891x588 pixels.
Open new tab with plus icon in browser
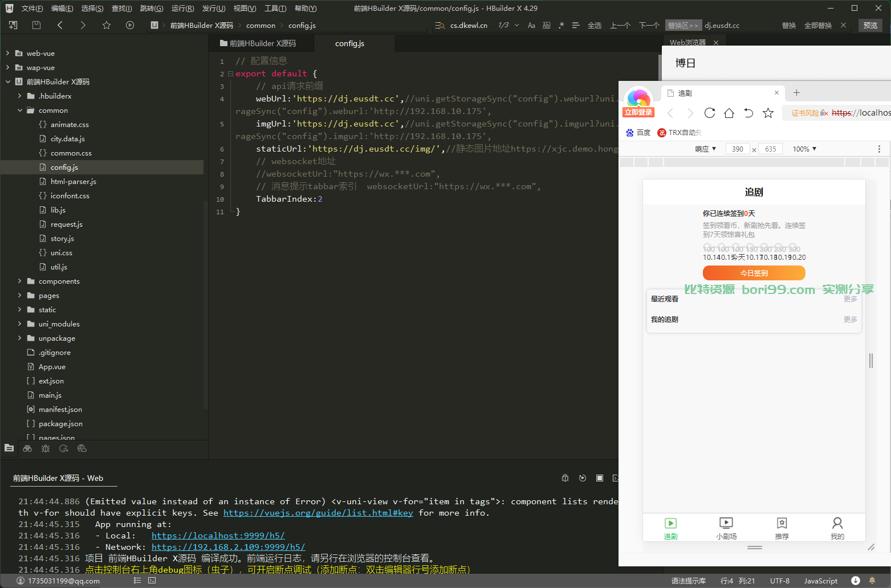(797, 92)
